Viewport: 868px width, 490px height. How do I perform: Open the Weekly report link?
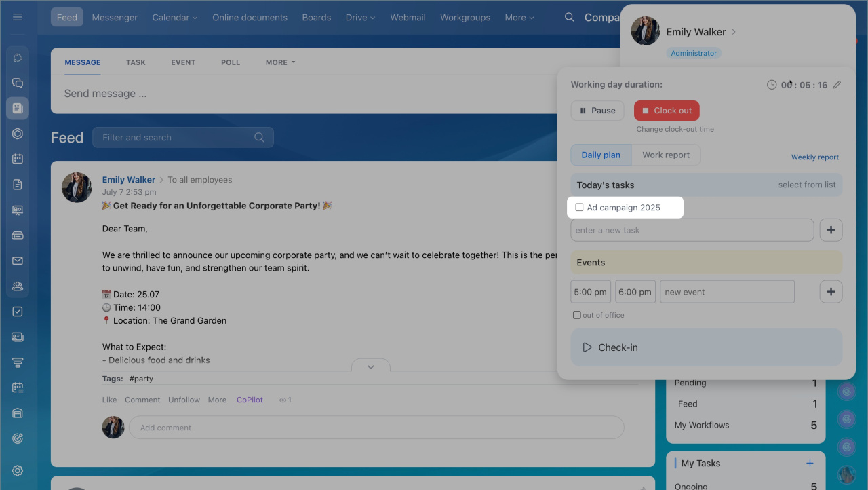(x=814, y=157)
